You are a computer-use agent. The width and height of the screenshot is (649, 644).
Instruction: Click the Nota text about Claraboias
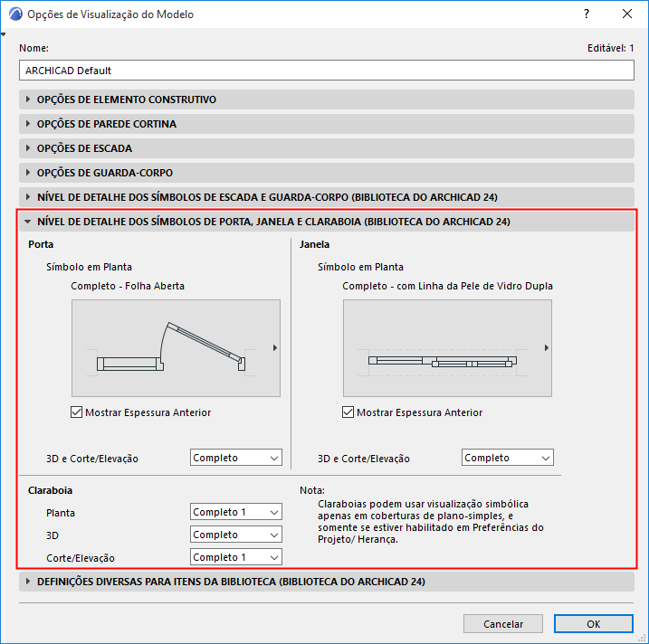[x=431, y=522]
